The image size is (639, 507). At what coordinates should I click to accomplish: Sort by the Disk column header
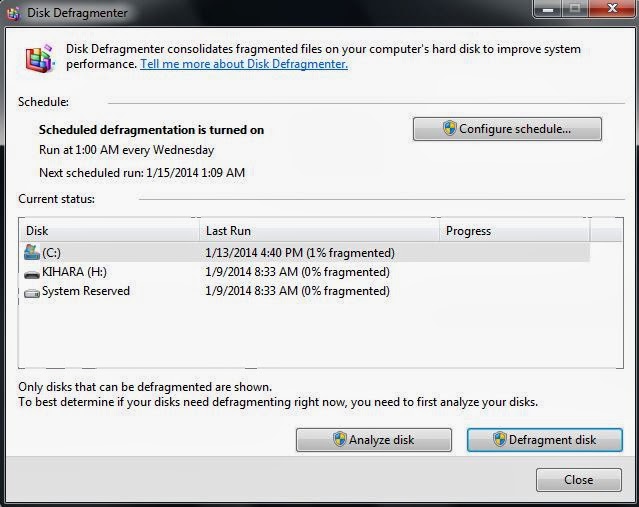point(109,231)
